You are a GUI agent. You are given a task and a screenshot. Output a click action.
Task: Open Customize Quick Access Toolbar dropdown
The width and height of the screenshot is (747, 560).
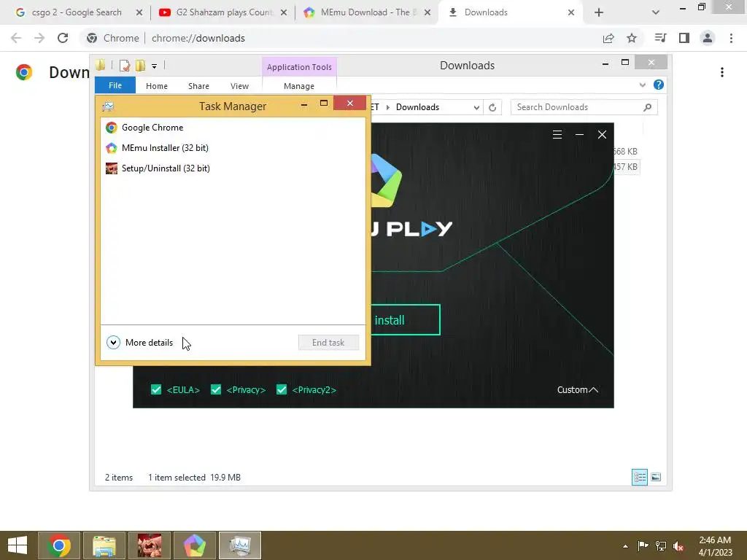point(155,66)
